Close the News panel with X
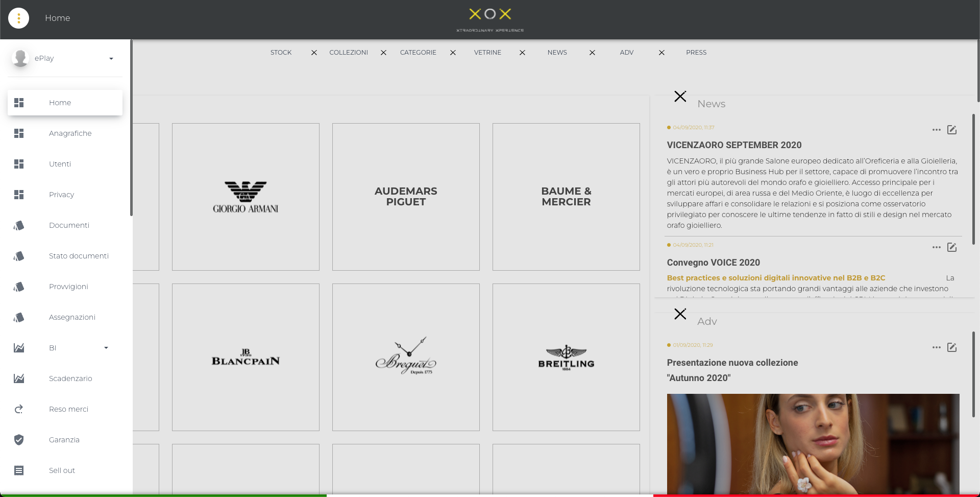This screenshot has width=980, height=497. [x=680, y=97]
